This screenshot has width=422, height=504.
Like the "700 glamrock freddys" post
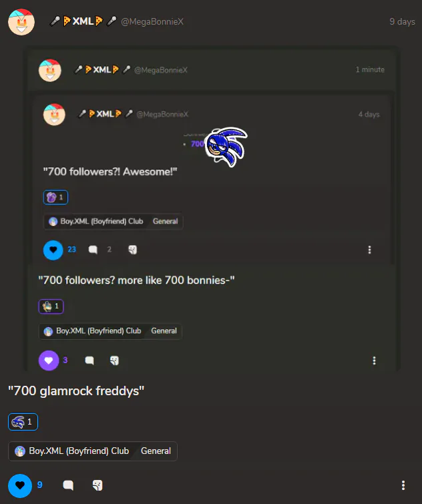point(20,485)
